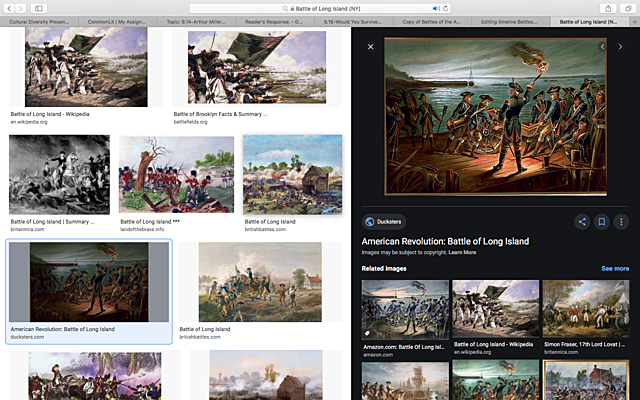Screen dimensions: 640x400
Task: Open britishbattles.com Battle of Long Island painting
Action: click(260, 282)
